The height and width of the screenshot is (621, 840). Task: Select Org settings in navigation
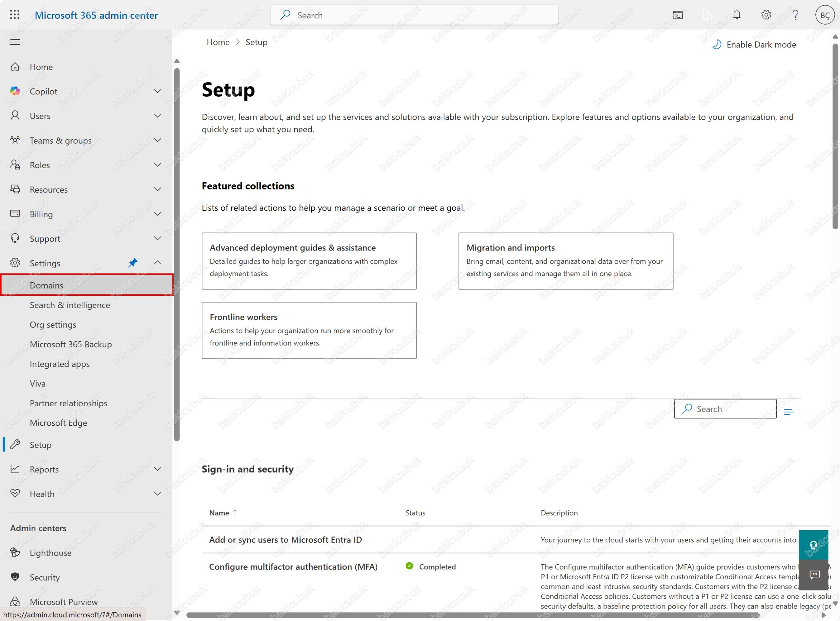click(53, 324)
